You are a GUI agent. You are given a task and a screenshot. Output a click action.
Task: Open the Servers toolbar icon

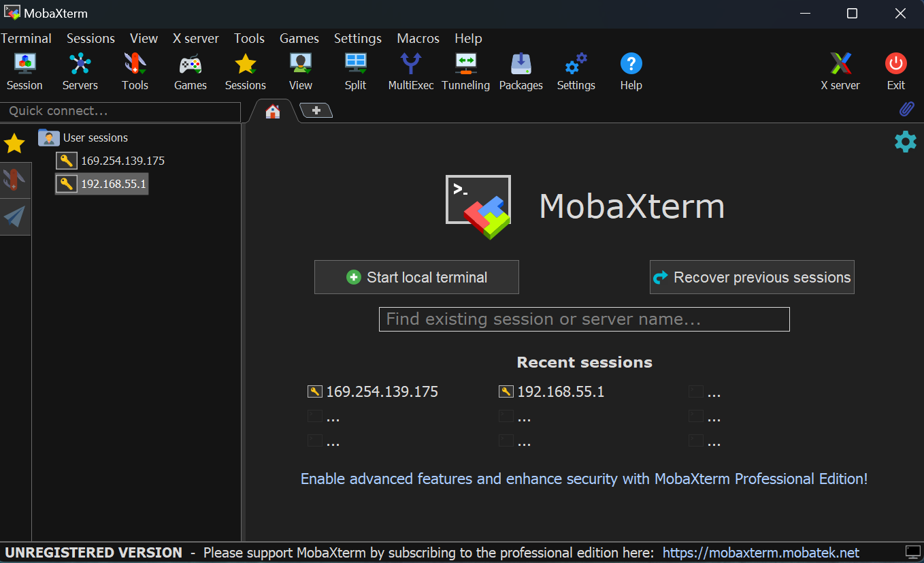click(x=80, y=71)
